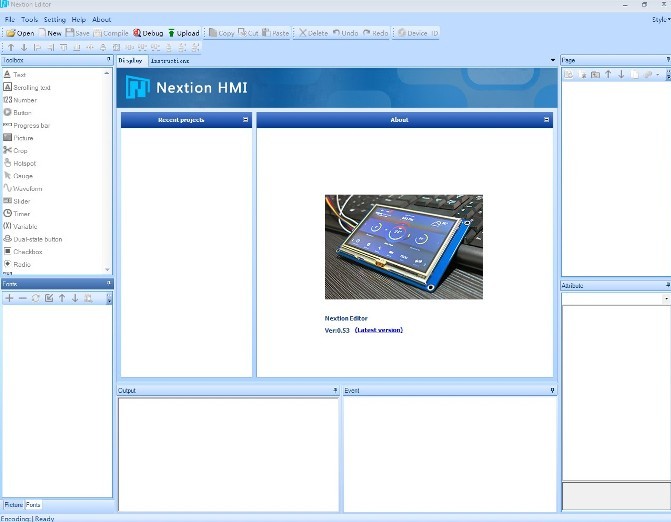Select the Hotspot component

click(x=20, y=163)
